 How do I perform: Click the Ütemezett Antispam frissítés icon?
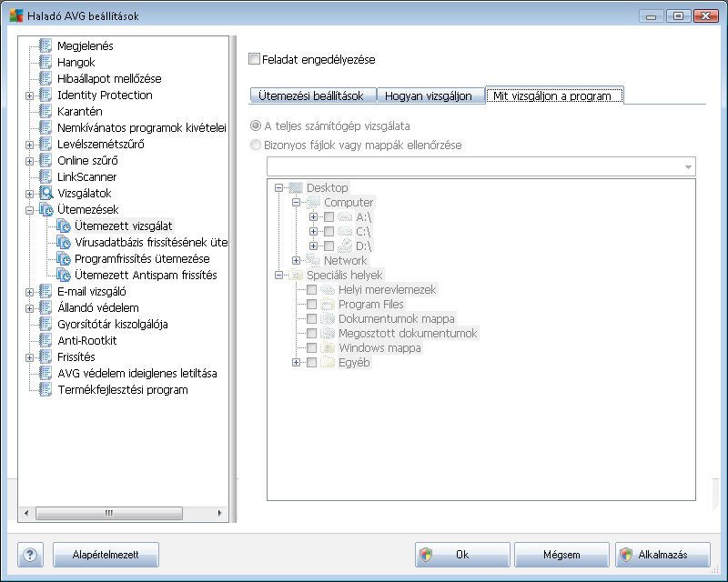(x=63, y=275)
